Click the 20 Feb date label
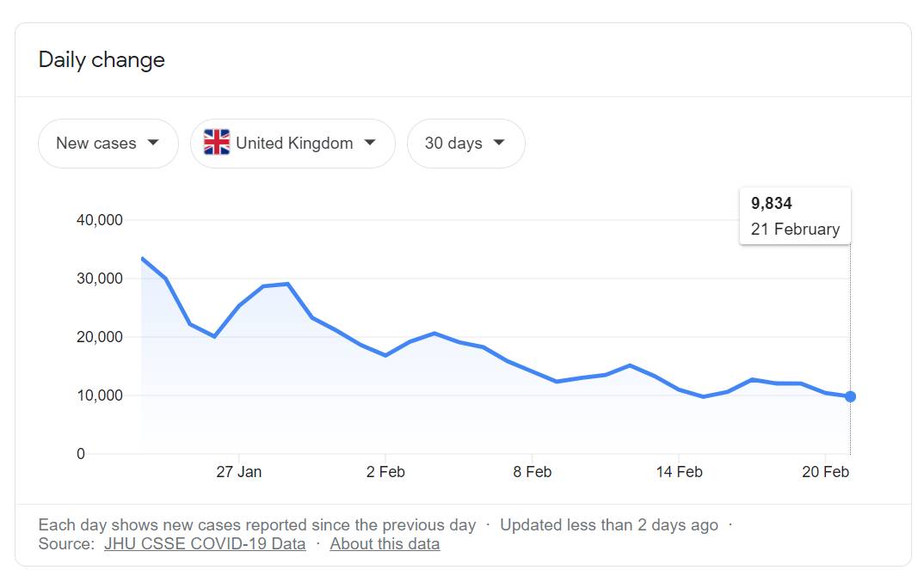Image resolution: width=924 pixels, height=576 pixels. (x=825, y=472)
